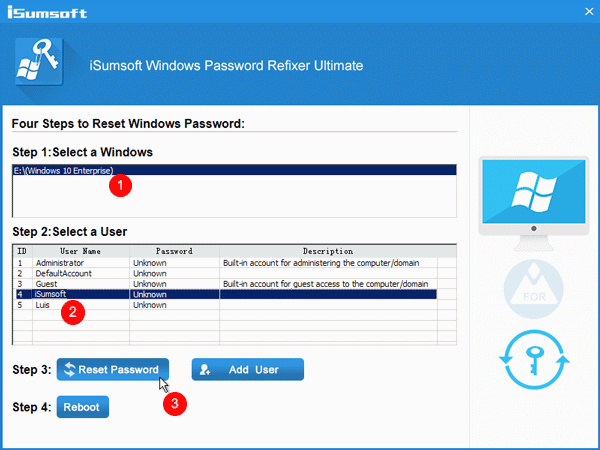The width and height of the screenshot is (600, 450).
Task: Click the Add User button
Action: point(248,369)
